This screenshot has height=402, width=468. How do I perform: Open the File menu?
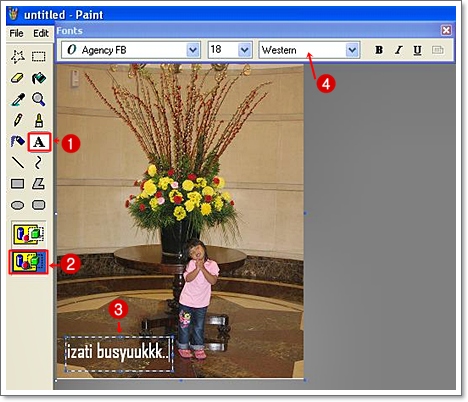click(16, 33)
